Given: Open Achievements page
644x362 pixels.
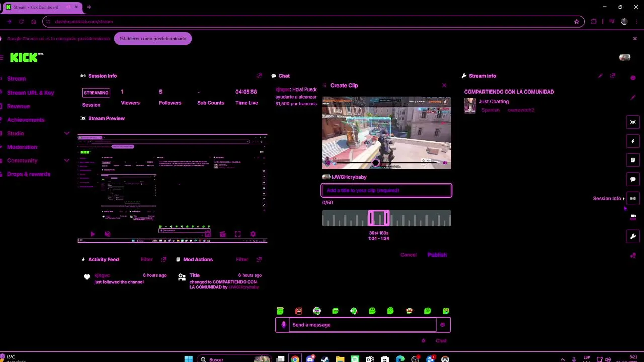Looking at the screenshot, I should click(26, 120).
